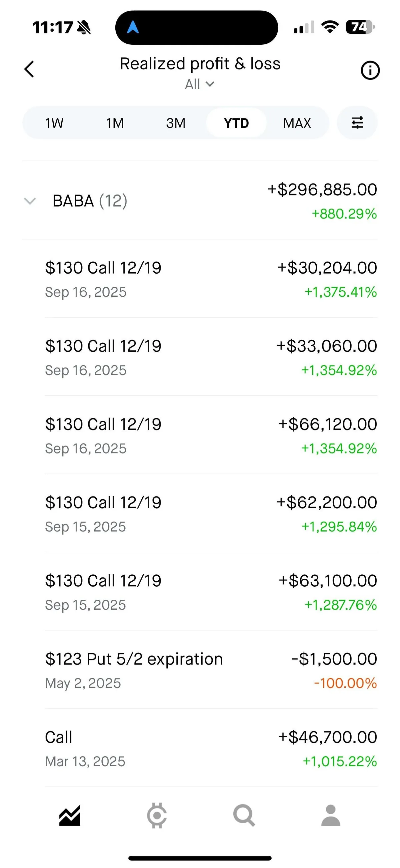
Task: Select the YTD time range tab
Action: click(236, 123)
